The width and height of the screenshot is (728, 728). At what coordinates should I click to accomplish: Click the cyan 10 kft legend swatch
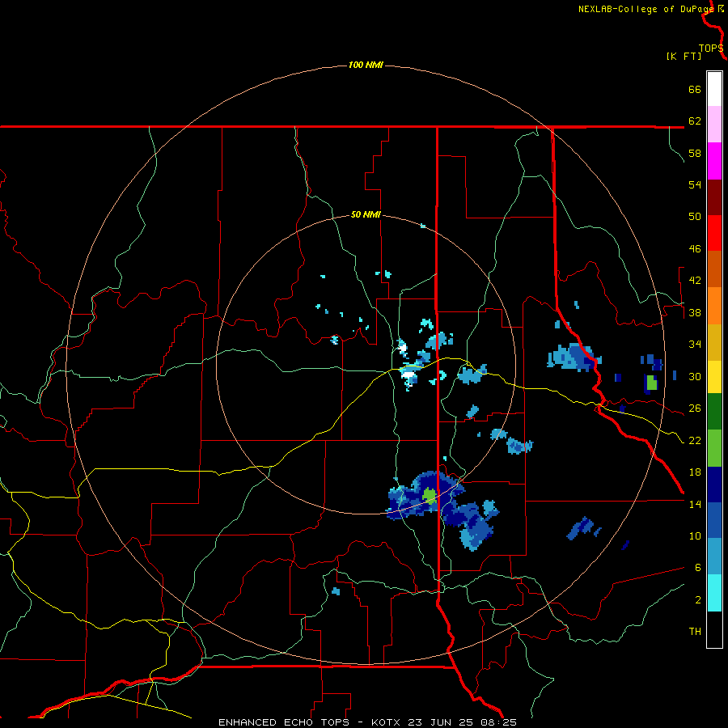click(x=714, y=593)
